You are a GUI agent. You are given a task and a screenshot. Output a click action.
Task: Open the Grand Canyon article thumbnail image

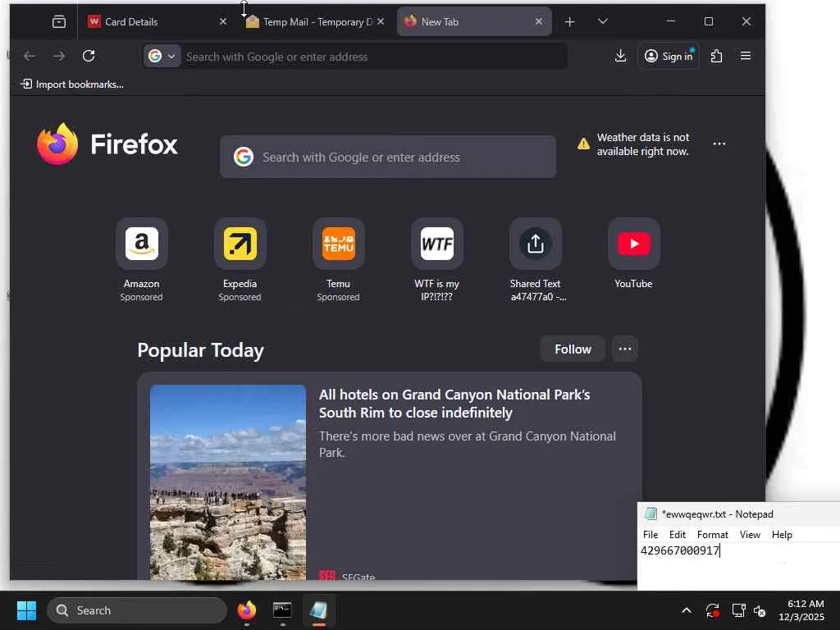(x=228, y=482)
